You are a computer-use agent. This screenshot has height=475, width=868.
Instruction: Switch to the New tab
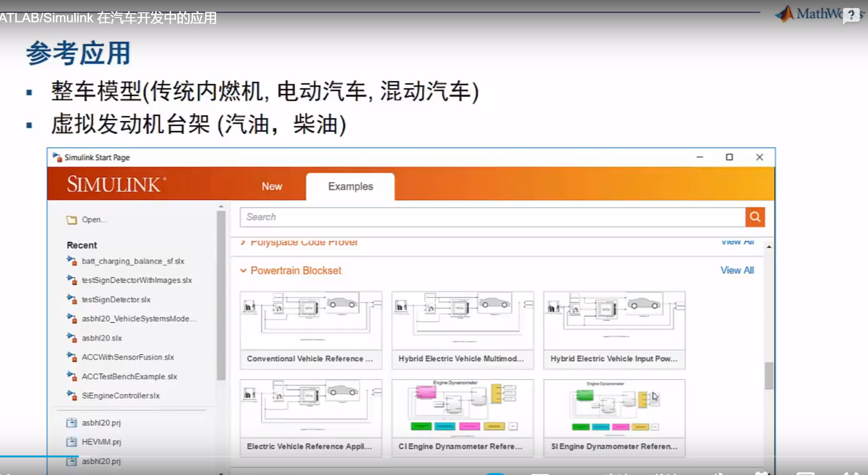[x=272, y=187]
